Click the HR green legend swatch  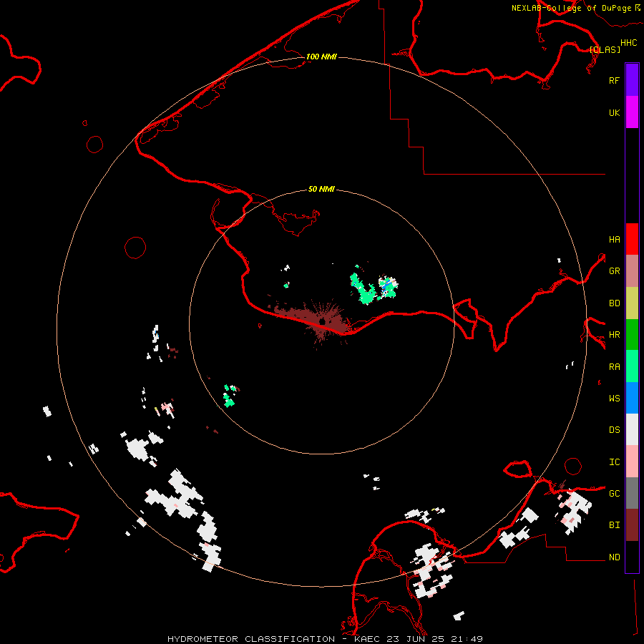632,335
